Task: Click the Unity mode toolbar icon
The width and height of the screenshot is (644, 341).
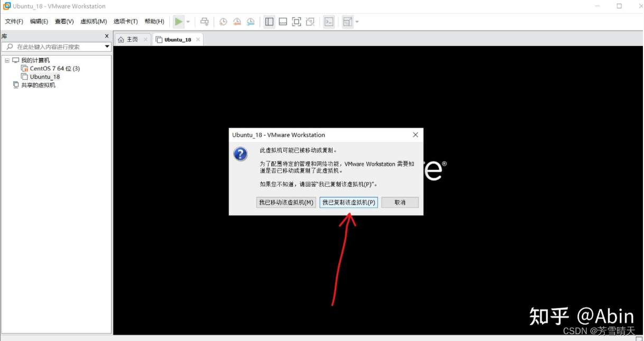Action: 310,22
